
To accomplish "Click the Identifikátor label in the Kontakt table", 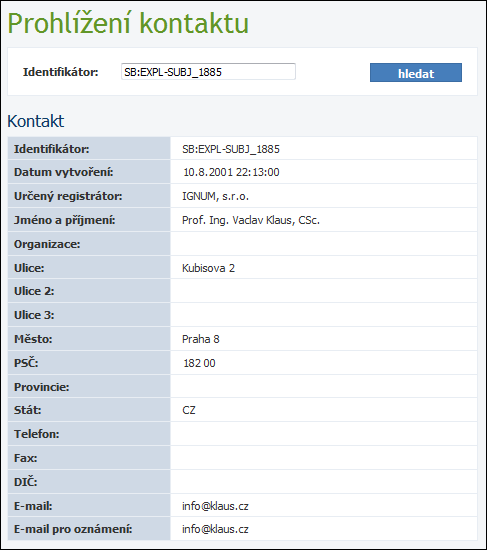I will (x=52, y=149).
